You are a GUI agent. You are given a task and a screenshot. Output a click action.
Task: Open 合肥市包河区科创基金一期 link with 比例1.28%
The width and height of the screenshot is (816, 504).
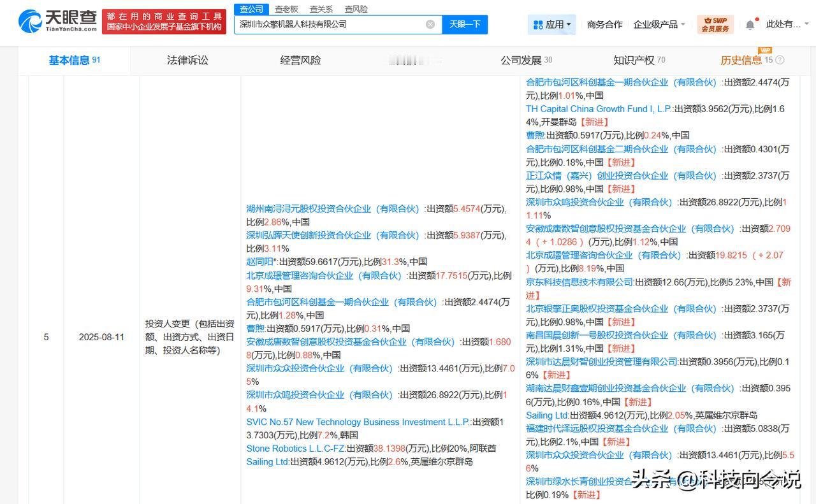342,302
